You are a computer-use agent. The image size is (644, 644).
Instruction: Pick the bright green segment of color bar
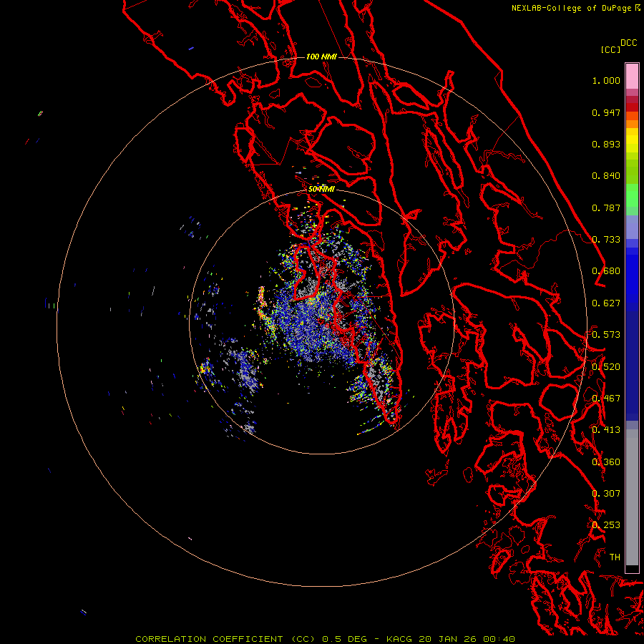pos(632,195)
